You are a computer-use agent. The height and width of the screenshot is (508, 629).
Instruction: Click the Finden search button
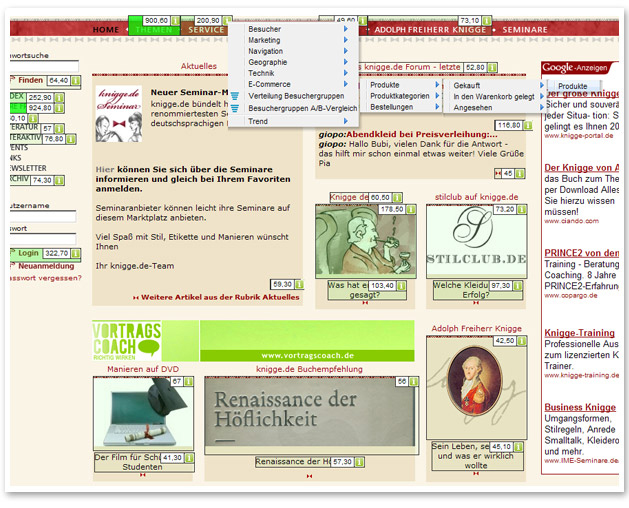coord(30,80)
